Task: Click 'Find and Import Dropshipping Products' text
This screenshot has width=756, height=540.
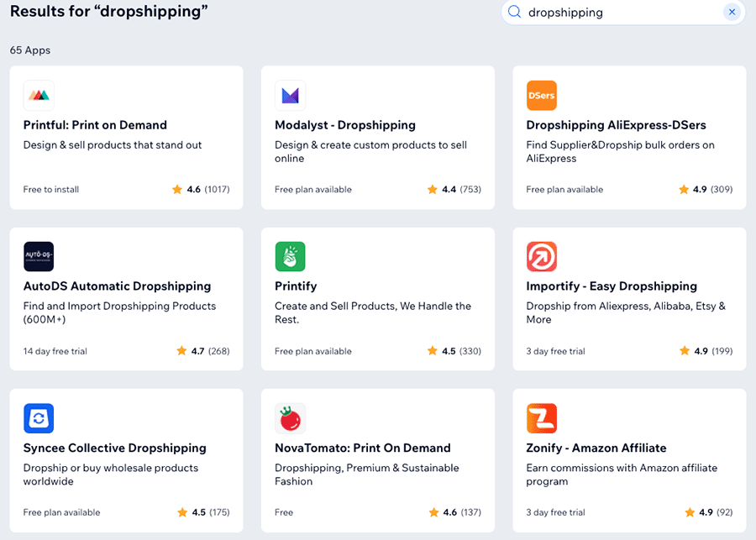Action: point(119,312)
